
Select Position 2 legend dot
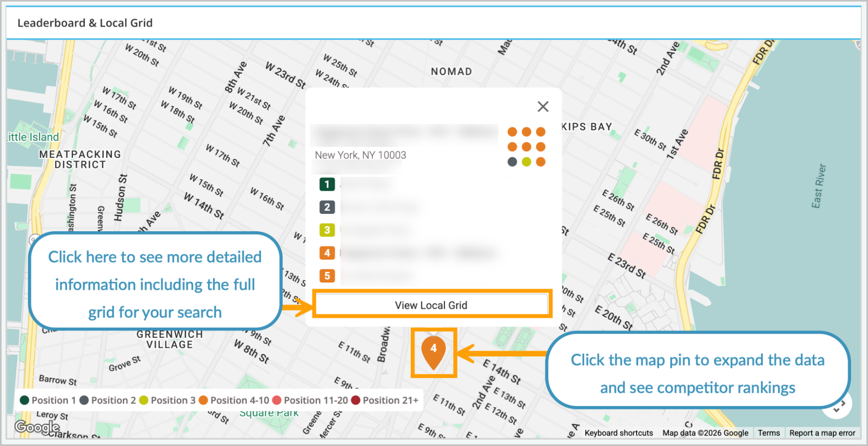tap(84, 400)
